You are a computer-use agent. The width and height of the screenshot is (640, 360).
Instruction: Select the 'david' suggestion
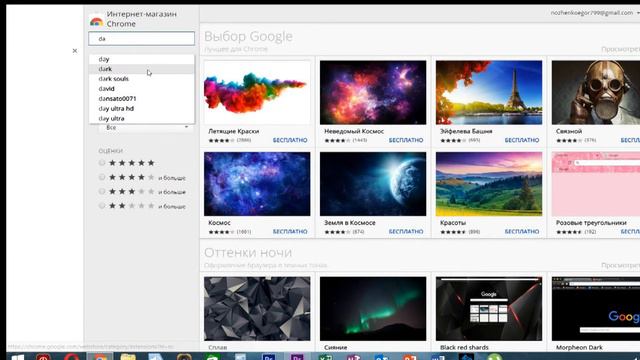pos(142,89)
